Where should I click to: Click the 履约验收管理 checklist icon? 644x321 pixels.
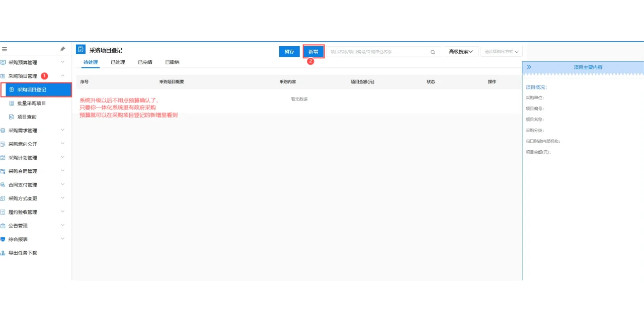pos(3,212)
